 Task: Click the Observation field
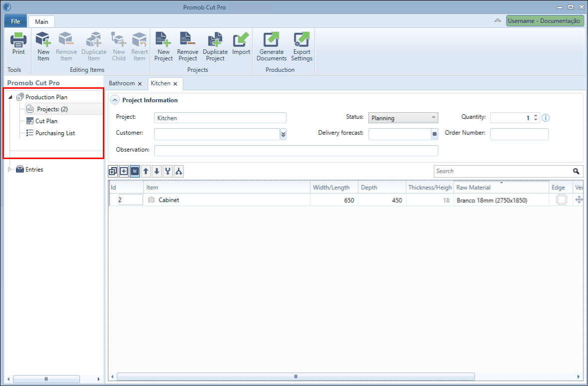pyautogui.click(x=296, y=150)
